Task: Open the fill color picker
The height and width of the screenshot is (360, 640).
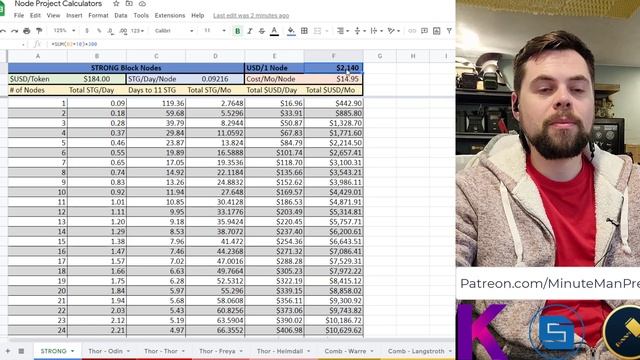Action: 291,31
